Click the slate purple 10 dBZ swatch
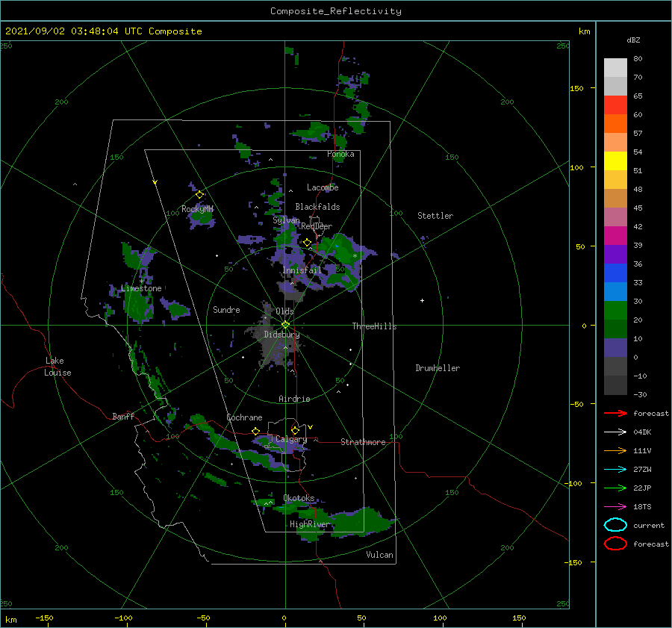 615,348
